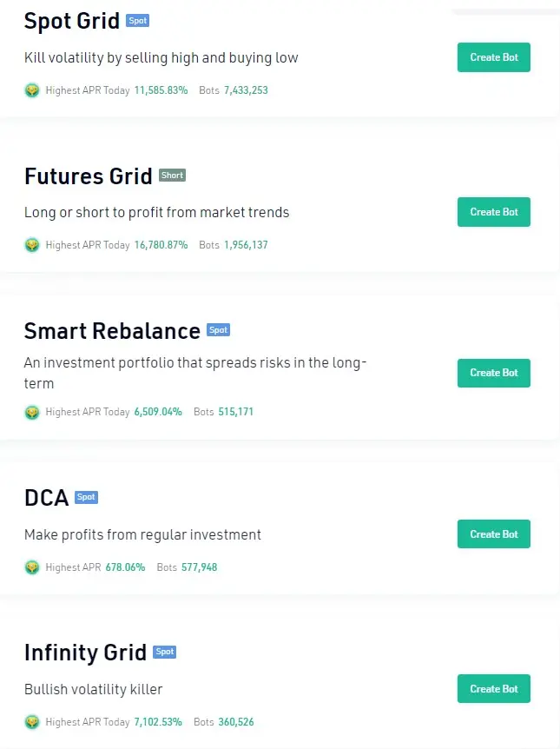The width and height of the screenshot is (560, 749).
Task: Click the trophy icon under Futures Grid
Action: 32,244
